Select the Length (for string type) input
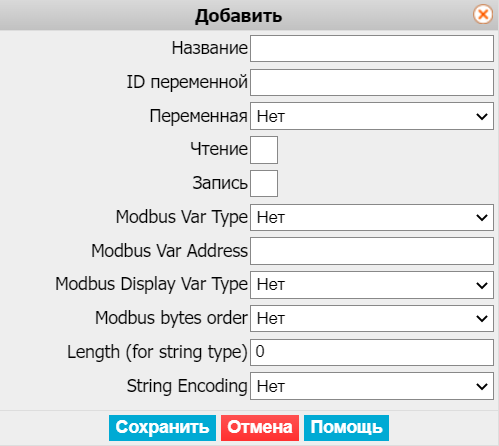 point(372,352)
